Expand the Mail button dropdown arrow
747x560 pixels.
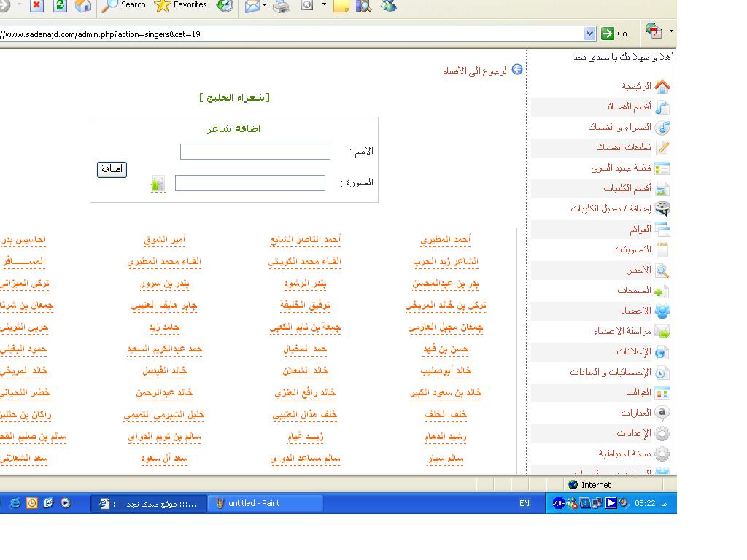[x=264, y=6]
